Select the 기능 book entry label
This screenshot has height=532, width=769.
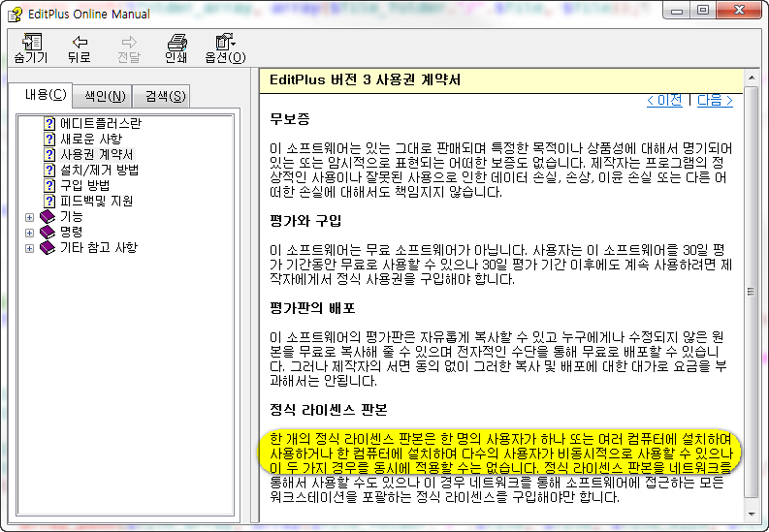pyautogui.click(x=71, y=216)
